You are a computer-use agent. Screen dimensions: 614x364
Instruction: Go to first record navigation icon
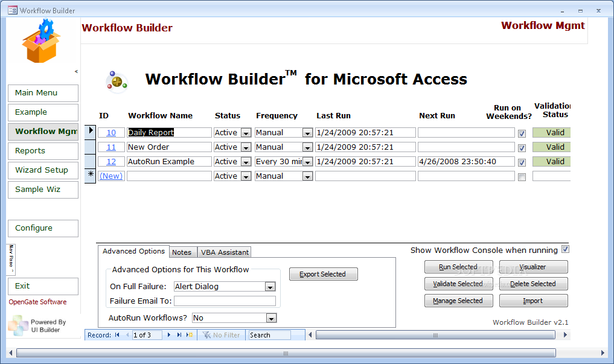pyautogui.click(x=117, y=335)
